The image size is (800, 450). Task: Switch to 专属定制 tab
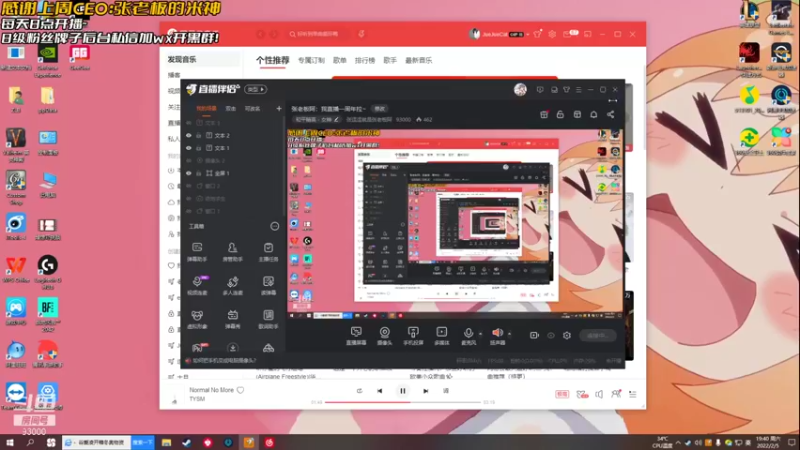point(311,60)
